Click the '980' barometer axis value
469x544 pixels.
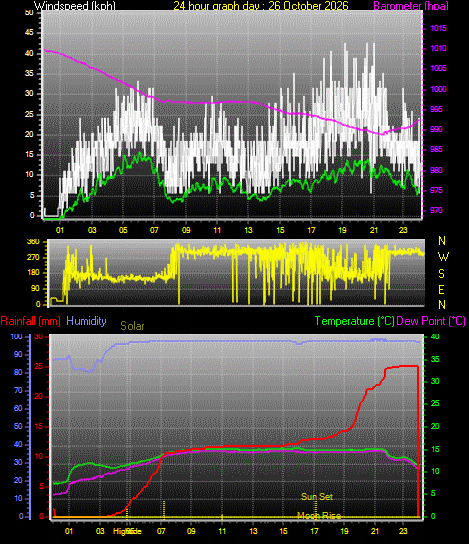tap(436, 170)
